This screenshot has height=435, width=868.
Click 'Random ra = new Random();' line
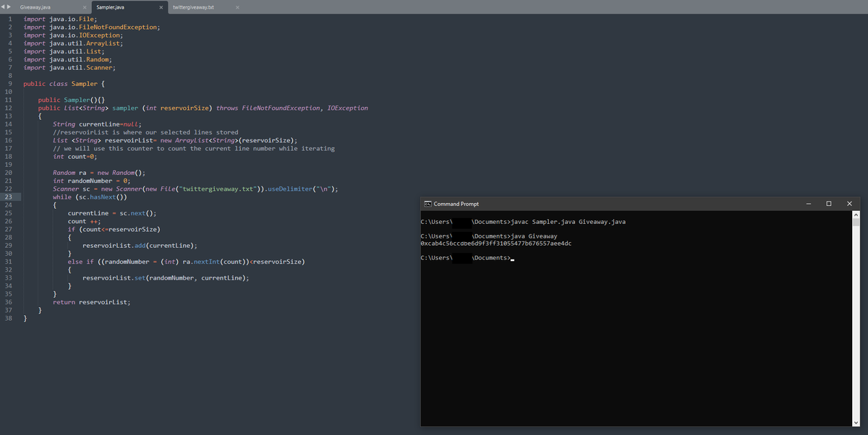click(x=99, y=173)
